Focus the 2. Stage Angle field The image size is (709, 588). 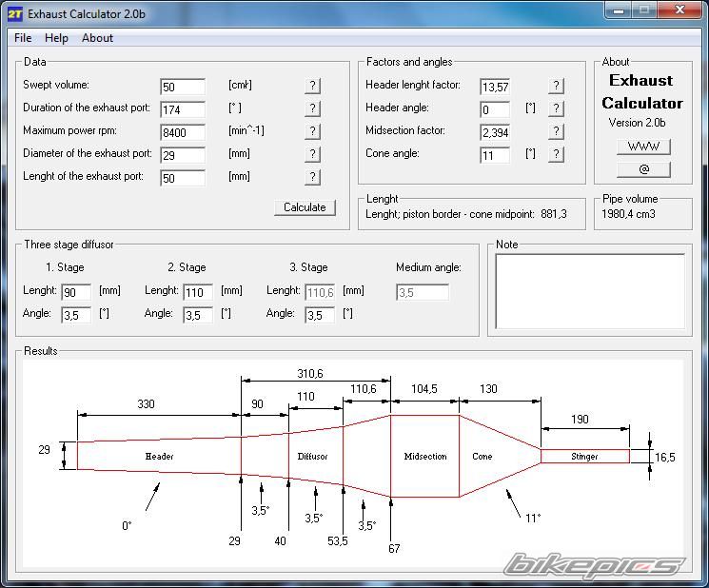pos(198,315)
